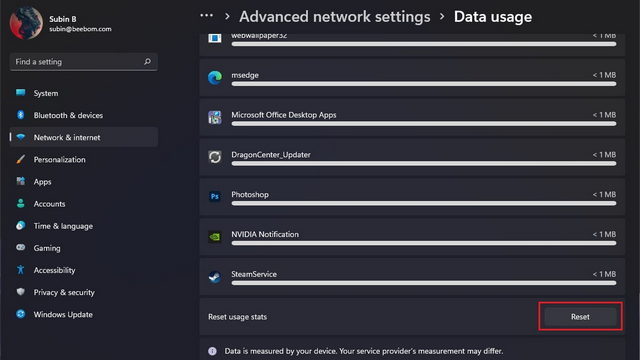Reset the usage stats with Reset button

[x=580, y=316]
